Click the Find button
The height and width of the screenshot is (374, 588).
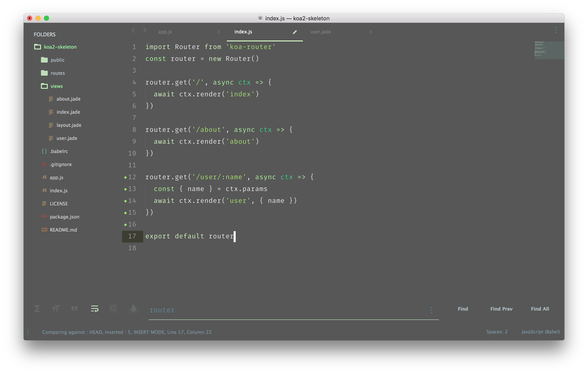463,309
